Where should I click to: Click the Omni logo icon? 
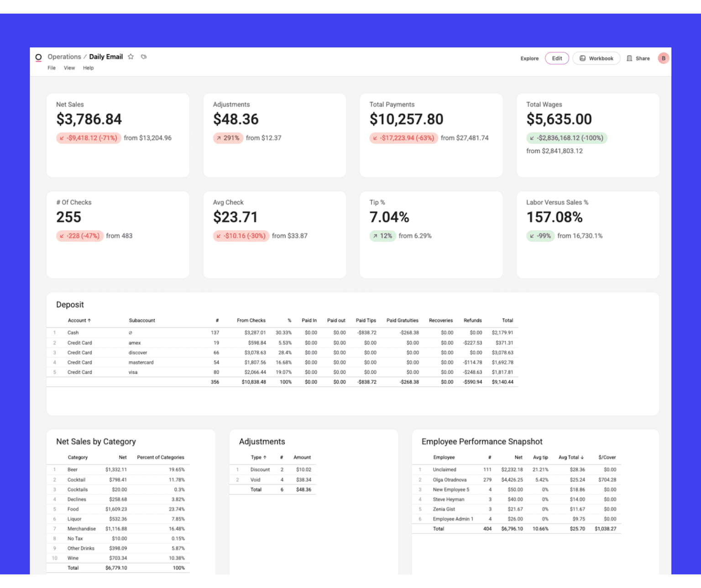pyautogui.click(x=38, y=57)
